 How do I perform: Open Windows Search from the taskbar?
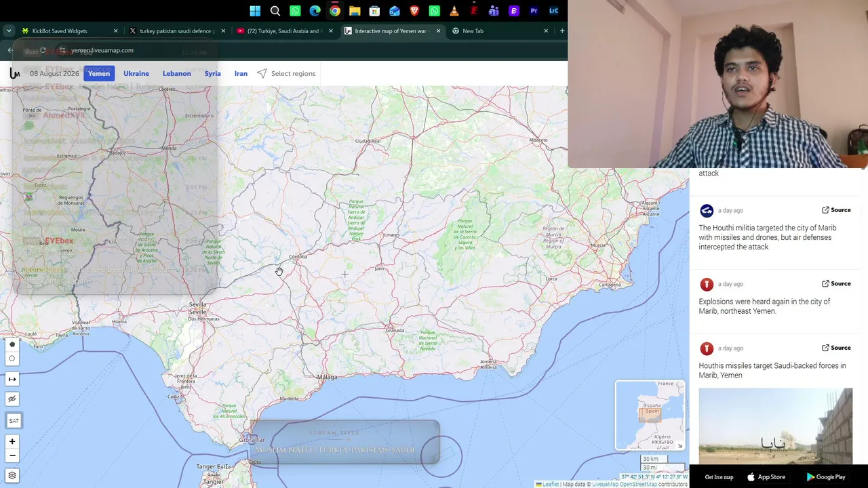coord(275,11)
